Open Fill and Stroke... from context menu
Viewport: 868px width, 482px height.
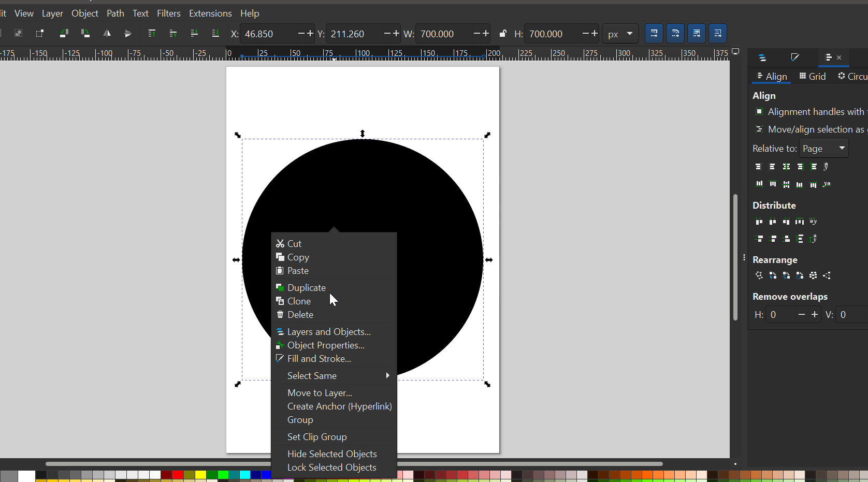click(334, 359)
